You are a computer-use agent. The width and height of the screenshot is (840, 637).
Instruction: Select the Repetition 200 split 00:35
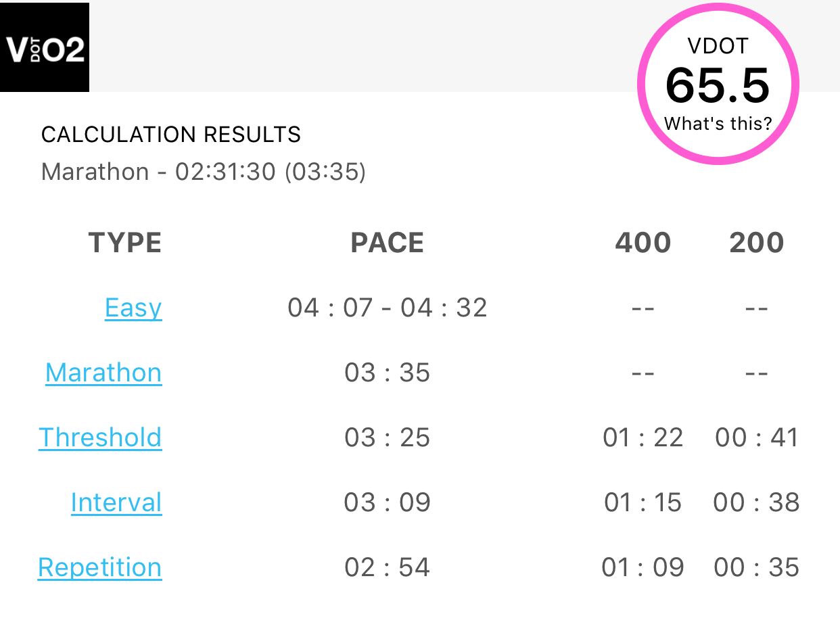pyautogui.click(x=757, y=567)
